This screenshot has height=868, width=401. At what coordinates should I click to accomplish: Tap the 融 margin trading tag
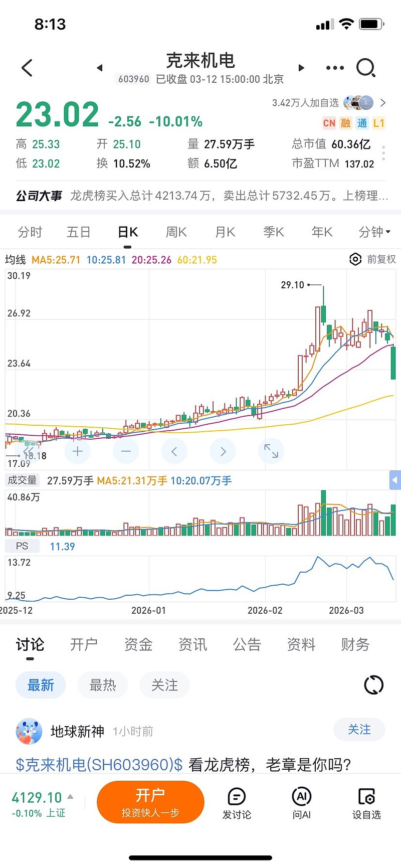click(x=345, y=123)
